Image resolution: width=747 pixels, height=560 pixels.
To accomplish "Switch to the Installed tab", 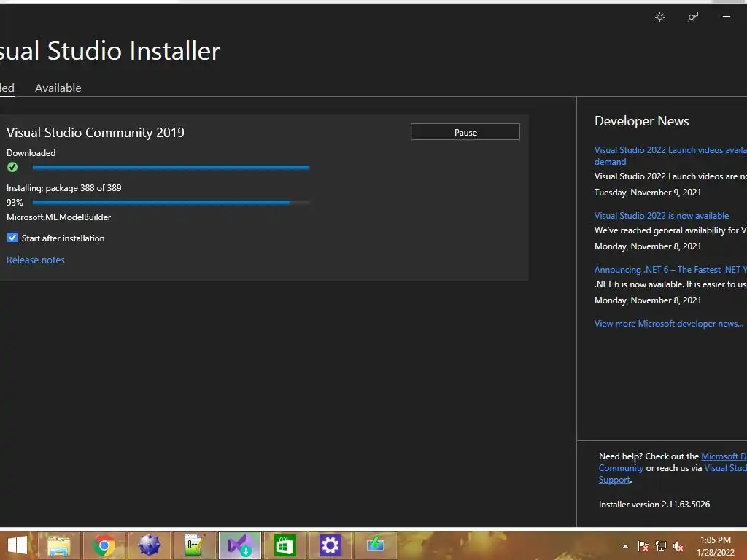I will click(7, 87).
